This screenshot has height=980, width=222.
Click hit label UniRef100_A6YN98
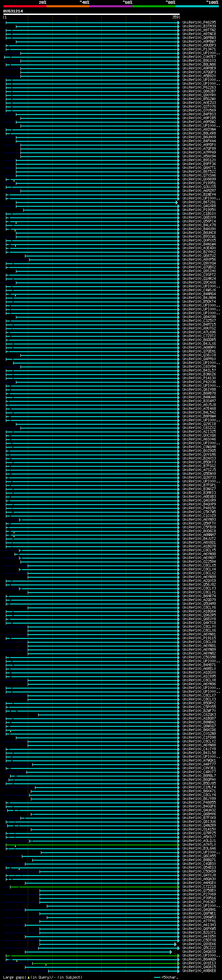point(199,554)
